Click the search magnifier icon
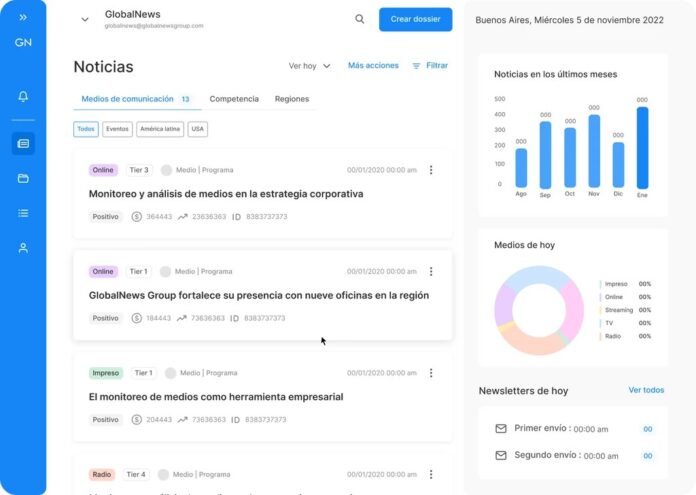696x495 pixels. pos(360,19)
